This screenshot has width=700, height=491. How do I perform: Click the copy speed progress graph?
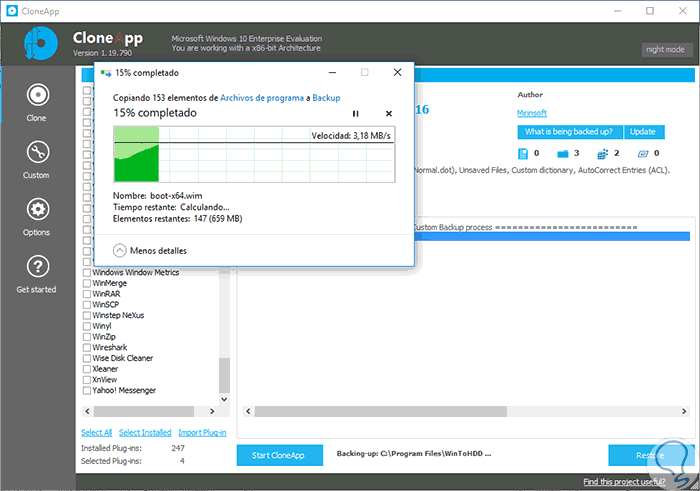coord(254,154)
